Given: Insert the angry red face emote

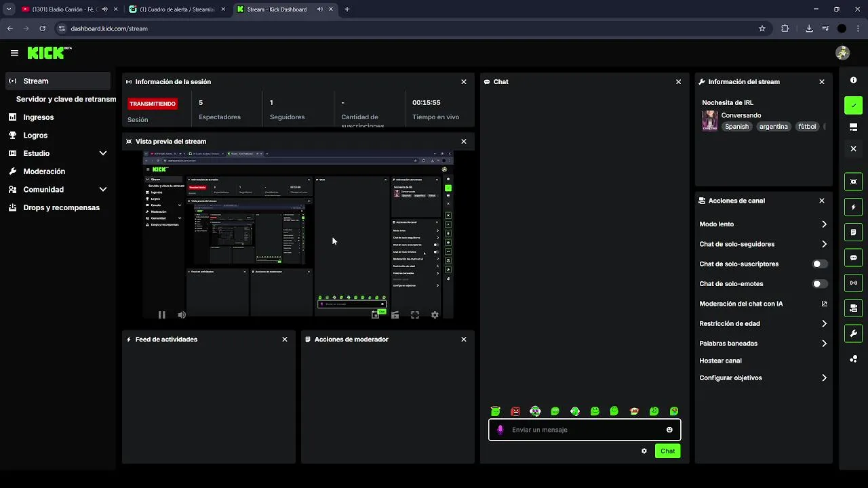Looking at the screenshot, I should [515, 411].
